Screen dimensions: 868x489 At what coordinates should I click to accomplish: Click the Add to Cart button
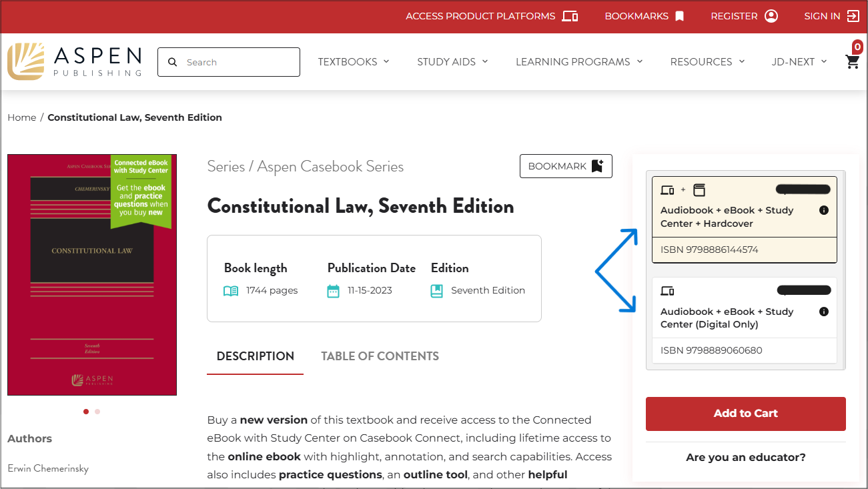coord(746,414)
